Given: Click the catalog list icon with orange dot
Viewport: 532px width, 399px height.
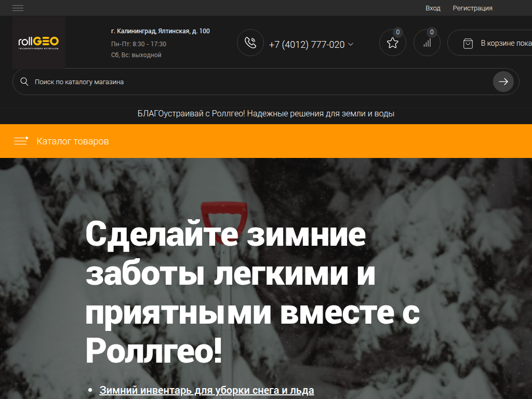Looking at the screenshot, I should [x=21, y=141].
